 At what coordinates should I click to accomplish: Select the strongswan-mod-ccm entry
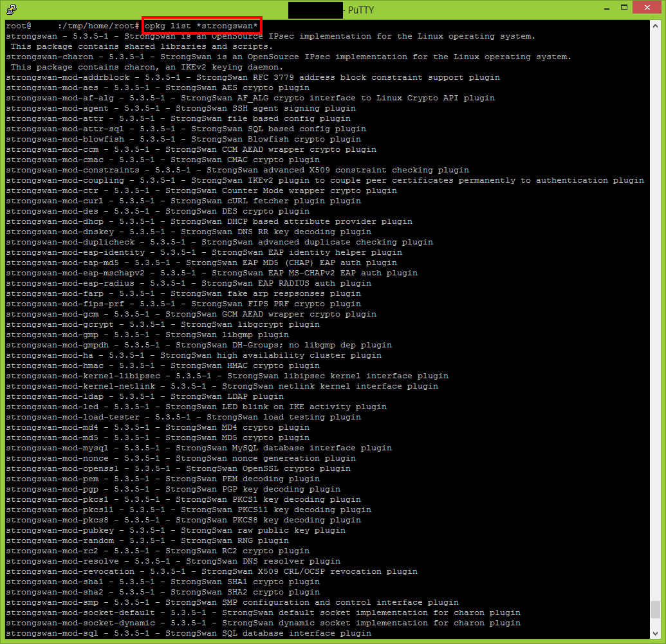tap(191, 149)
